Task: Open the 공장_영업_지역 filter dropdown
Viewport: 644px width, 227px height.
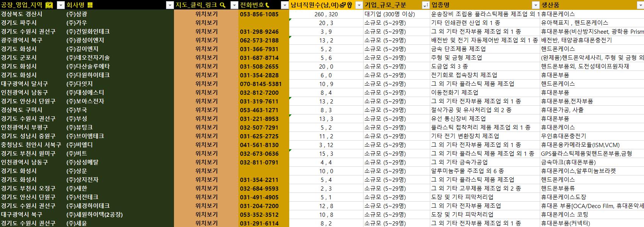Action: (60, 5)
